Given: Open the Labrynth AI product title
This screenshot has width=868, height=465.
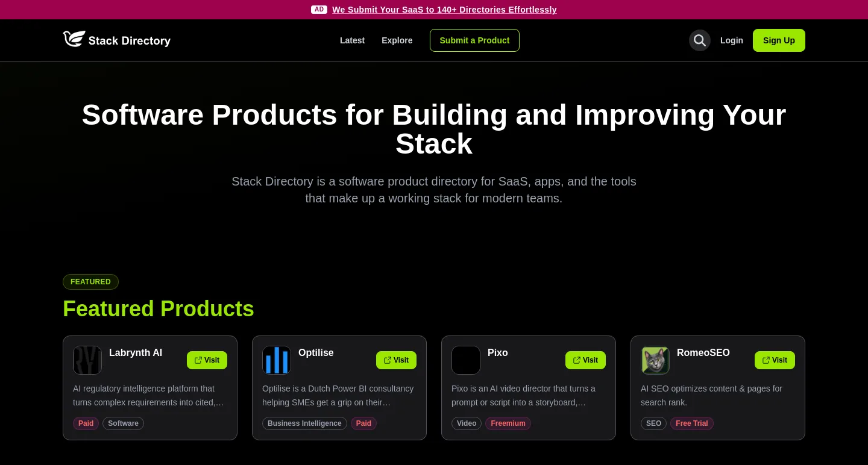Looking at the screenshot, I should click(136, 353).
